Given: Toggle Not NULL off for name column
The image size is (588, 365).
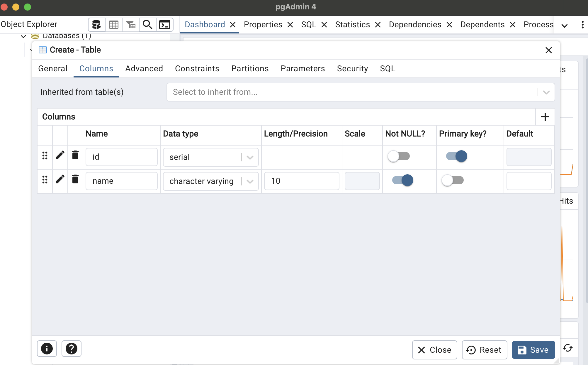Looking at the screenshot, I should pos(402,180).
